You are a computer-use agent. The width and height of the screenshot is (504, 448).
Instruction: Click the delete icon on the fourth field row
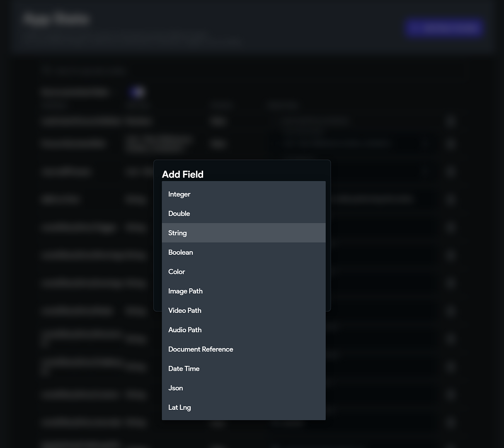click(x=451, y=200)
